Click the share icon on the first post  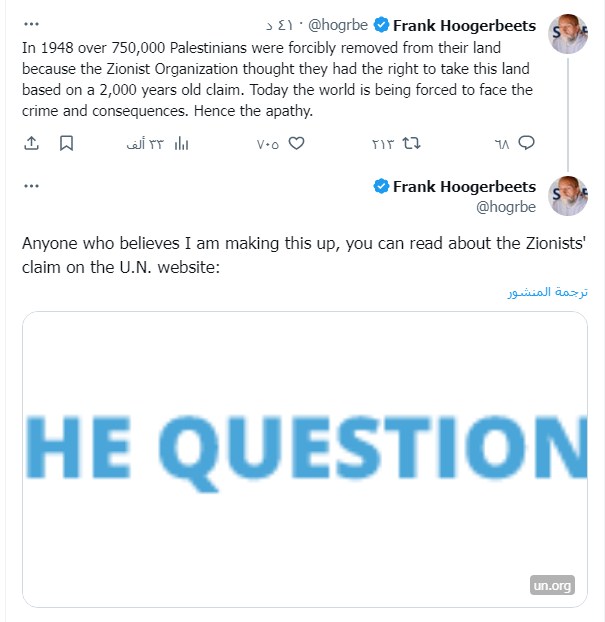(x=31, y=143)
